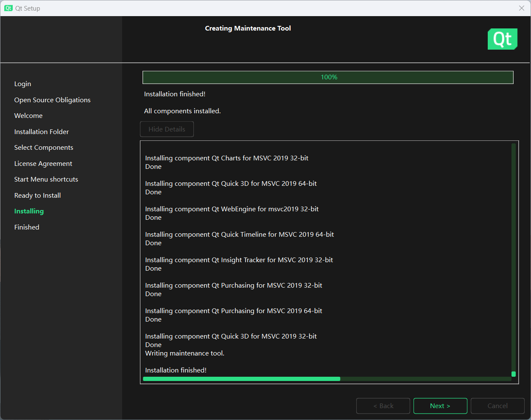Click the 'Qt Setup' window title text
The width and height of the screenshot is (531, 420).
point(28,8)
